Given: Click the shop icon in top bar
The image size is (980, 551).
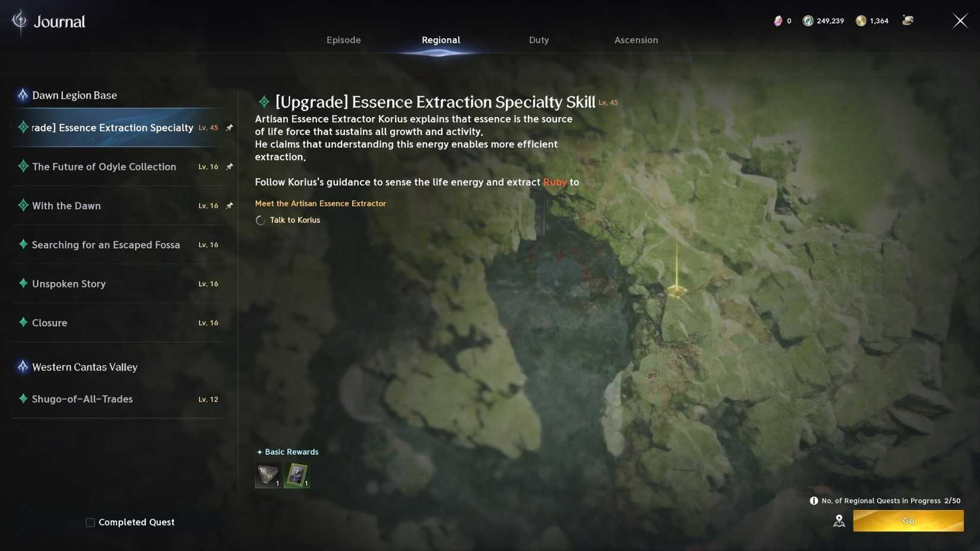Looking at the screenshot, I should click(908, 20).
